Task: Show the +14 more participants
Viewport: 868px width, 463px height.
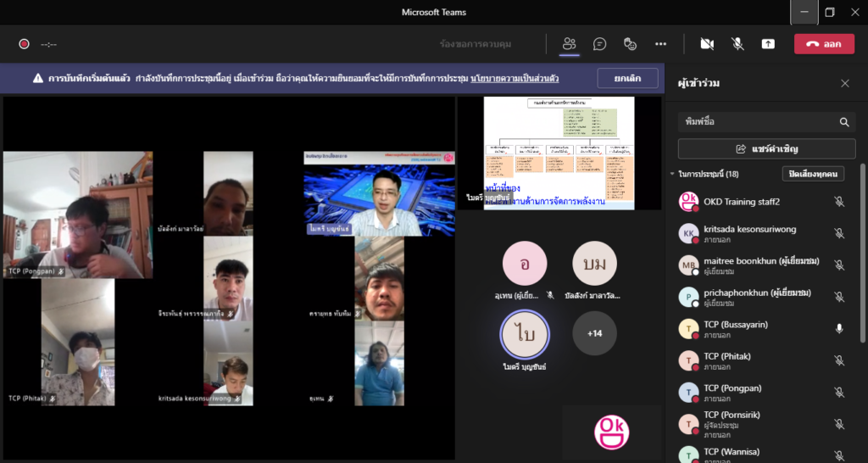Action: pos(594,333)
